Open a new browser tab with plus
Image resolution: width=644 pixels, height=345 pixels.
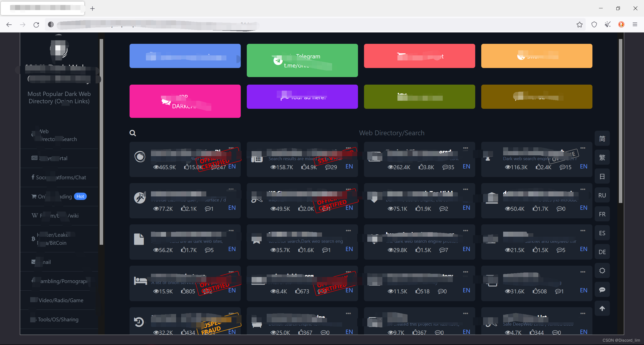[93, 9]
